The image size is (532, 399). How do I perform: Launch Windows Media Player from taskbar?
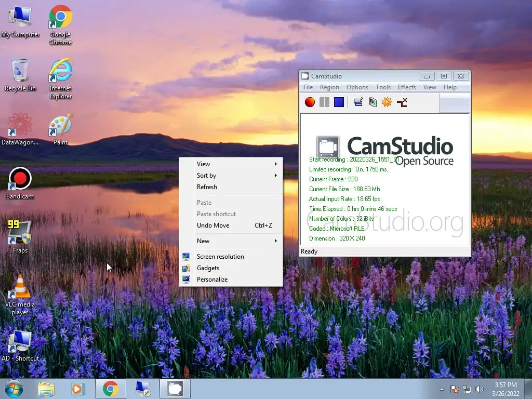[77, 389]
